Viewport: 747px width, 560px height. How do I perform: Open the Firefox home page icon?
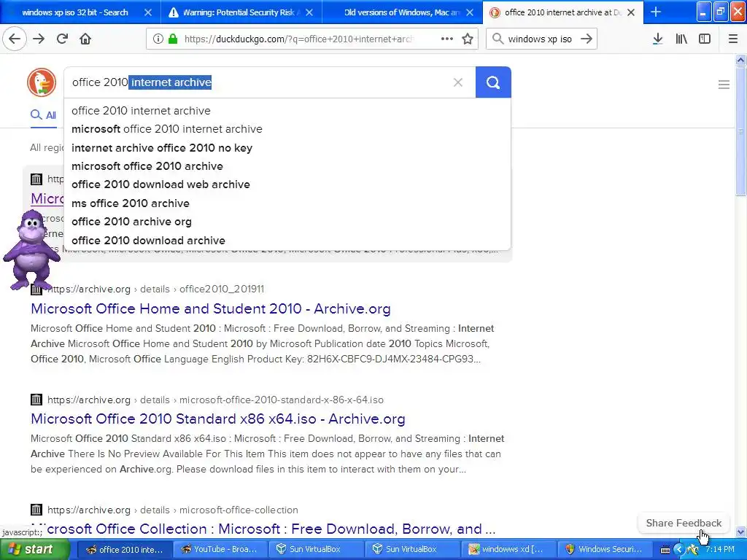(85, 39)
